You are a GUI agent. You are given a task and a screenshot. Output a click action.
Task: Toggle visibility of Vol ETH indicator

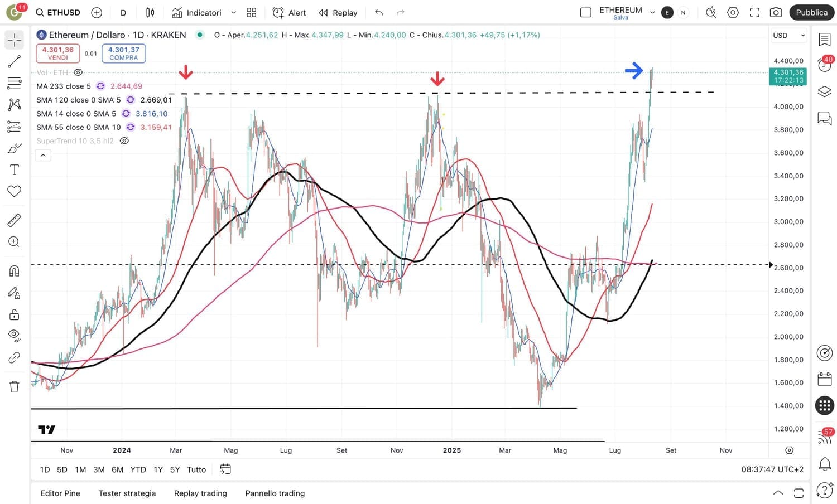78,72
